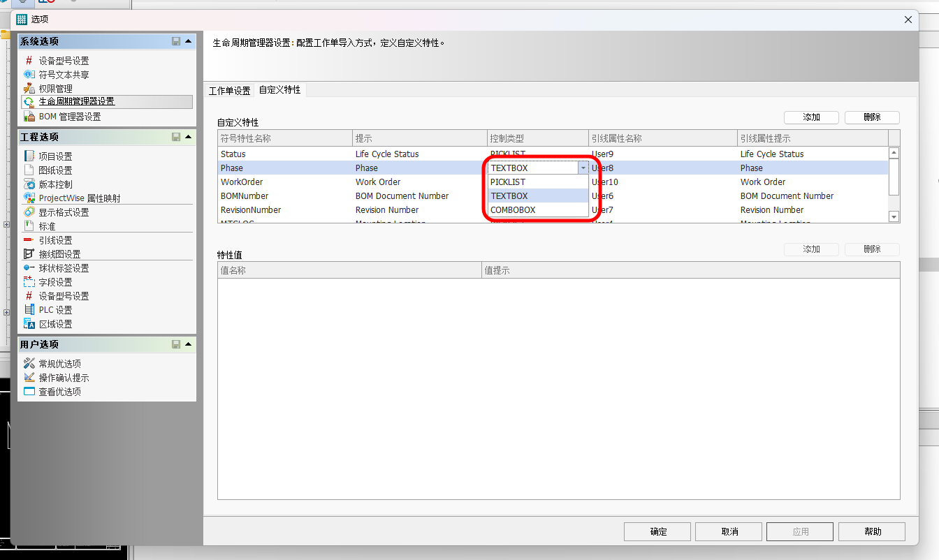Click the dropdown arrow in the Phase row's 控制类型 cell
This screenshot has height=560, width=939.
(x=583, y=168)
